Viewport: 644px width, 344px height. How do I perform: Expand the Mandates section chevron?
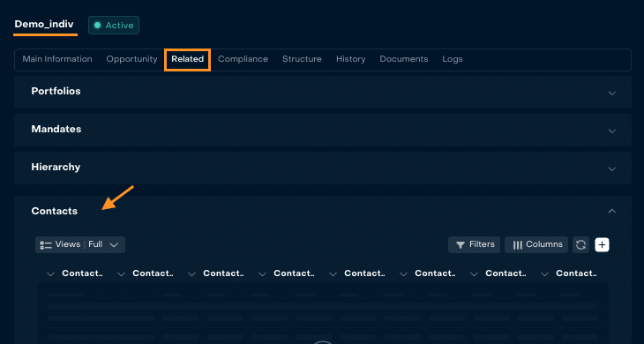pos(612,131)
